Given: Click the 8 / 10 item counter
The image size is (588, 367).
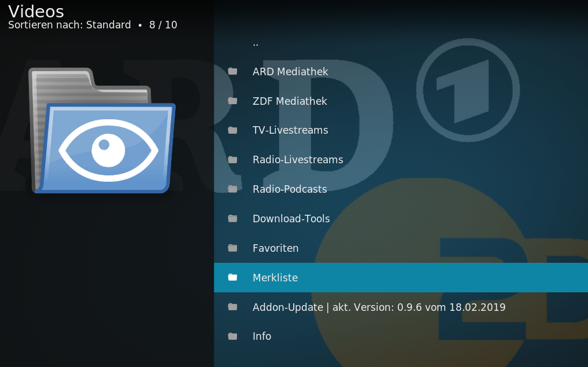Looking at the screenshot, I should pyautogui.click(x=163, y=25).
